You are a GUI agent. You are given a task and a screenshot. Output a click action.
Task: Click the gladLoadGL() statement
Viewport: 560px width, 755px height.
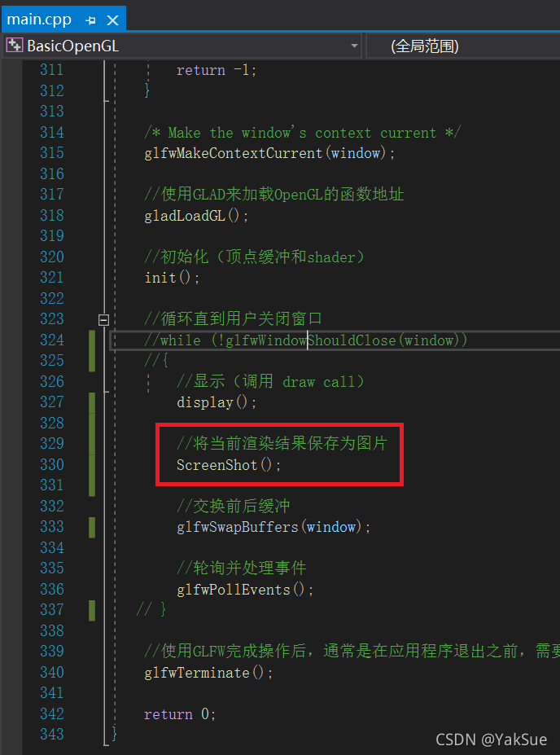tap(197, 216)
